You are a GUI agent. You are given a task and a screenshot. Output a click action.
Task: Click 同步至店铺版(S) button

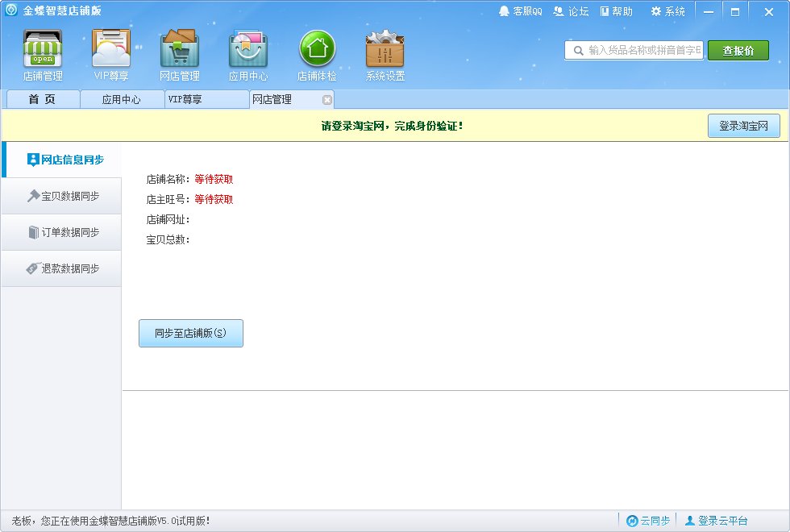pyautogui.click(x=191, y=333)
